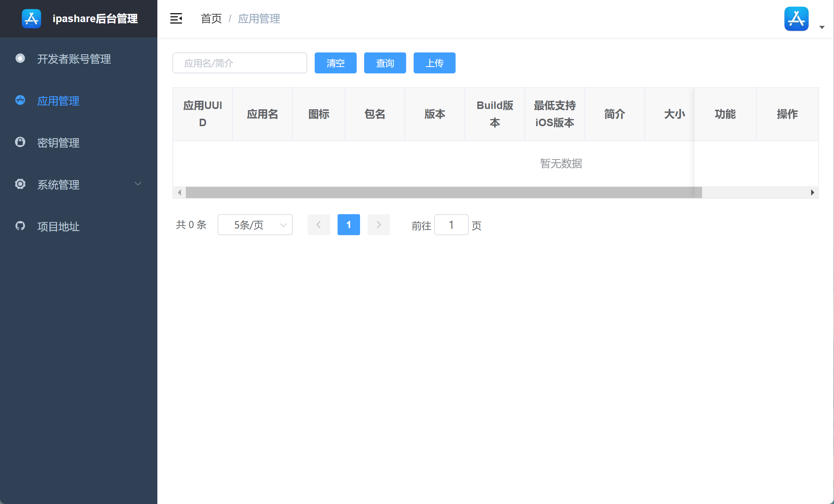Image resolution: width=834 pixels, height=504 pixels.
Task: Toggle the sidebar collapse hamburger icon
Action: (176, 18)
